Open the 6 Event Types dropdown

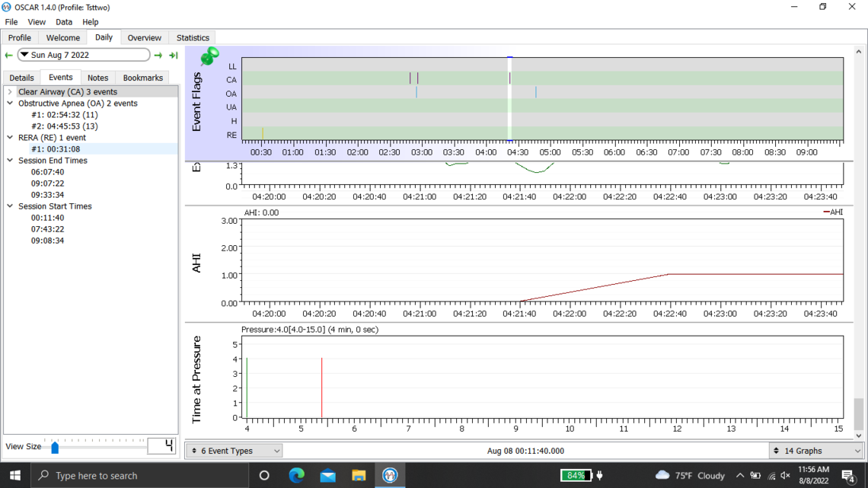(235, 451)
